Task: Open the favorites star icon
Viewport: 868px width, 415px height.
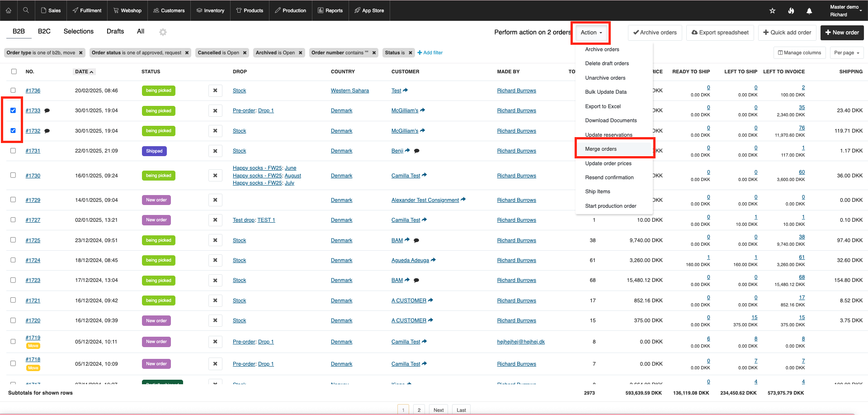Action: [772, 11]
